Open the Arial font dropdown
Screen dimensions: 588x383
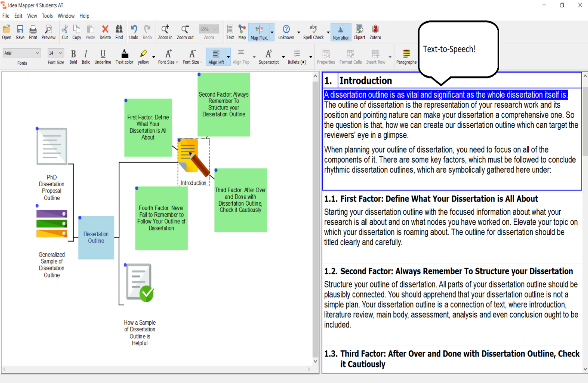22,53
